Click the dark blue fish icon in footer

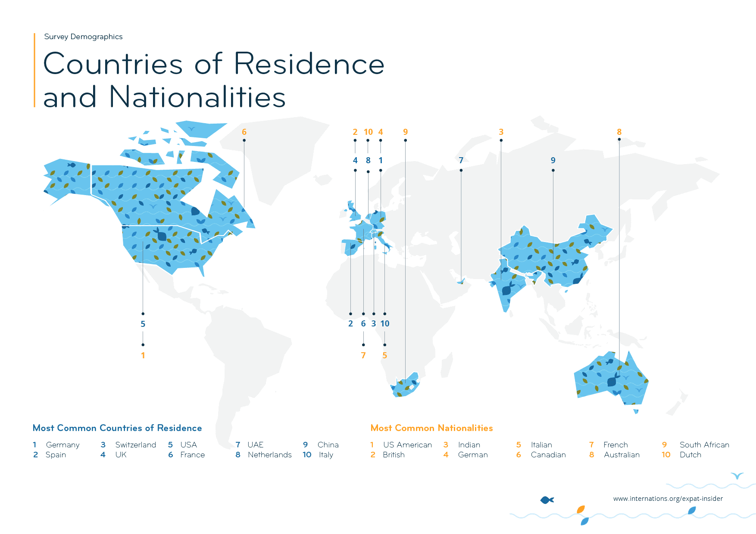[x=547, y=500]
